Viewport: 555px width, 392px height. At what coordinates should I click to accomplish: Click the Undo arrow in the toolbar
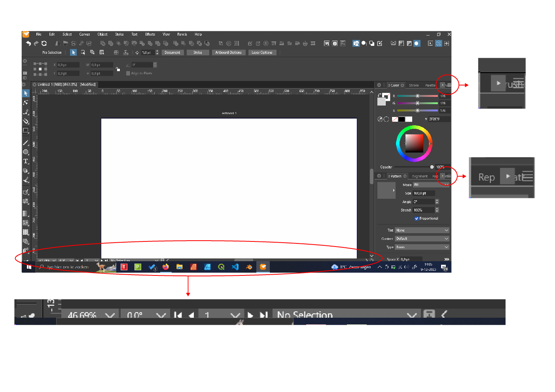pyautogui.click(x=28, y=43)
